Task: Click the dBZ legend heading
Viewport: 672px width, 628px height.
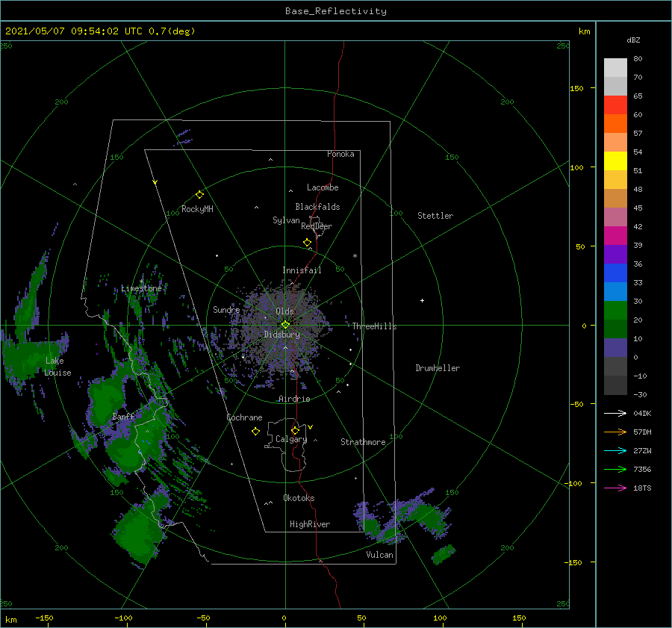Action: 633,40
